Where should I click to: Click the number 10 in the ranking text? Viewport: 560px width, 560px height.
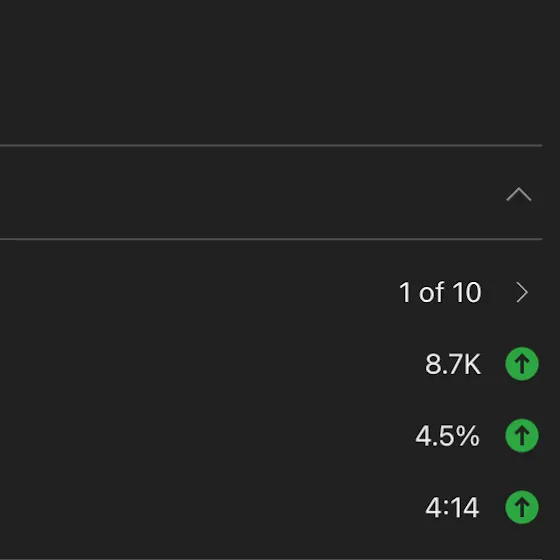pos(467,292)
